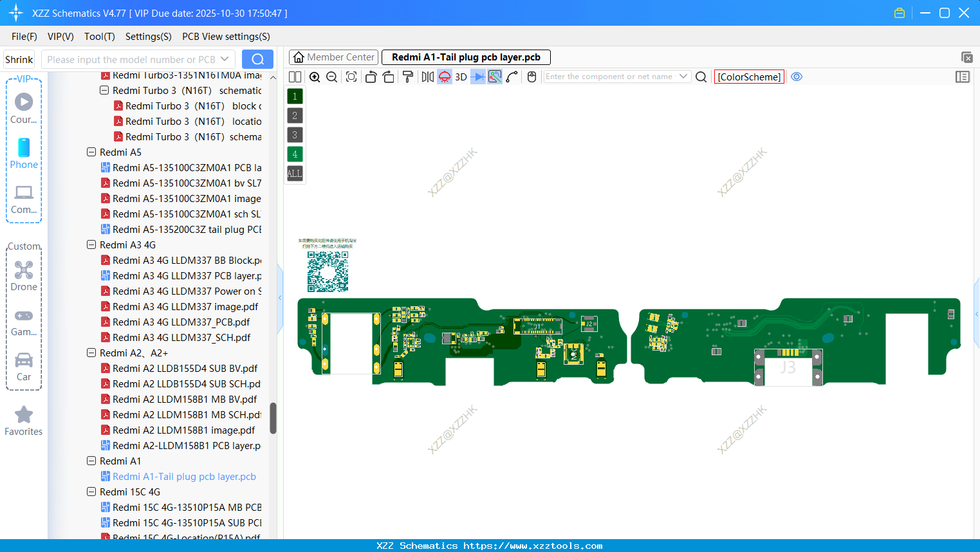Click the lamp highlight icon on toolbar

click(x=444, y=77)
